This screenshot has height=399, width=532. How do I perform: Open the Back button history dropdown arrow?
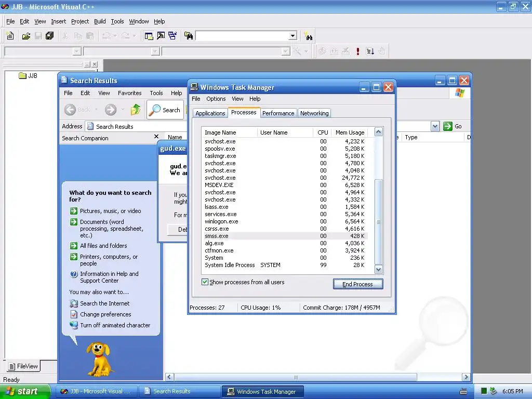(x=96, y=110)
